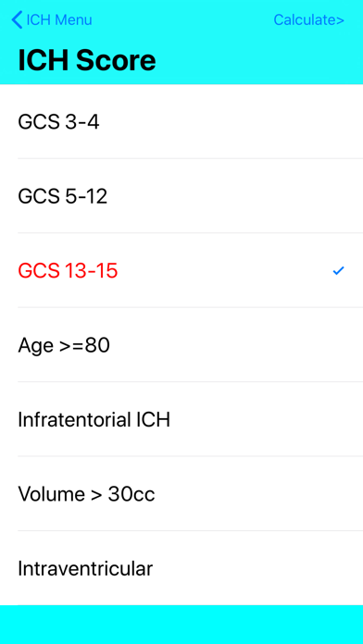Choose the GCS 5-12 row
Image resolution: width=363 pixels, height=644 pixels.
181,196
